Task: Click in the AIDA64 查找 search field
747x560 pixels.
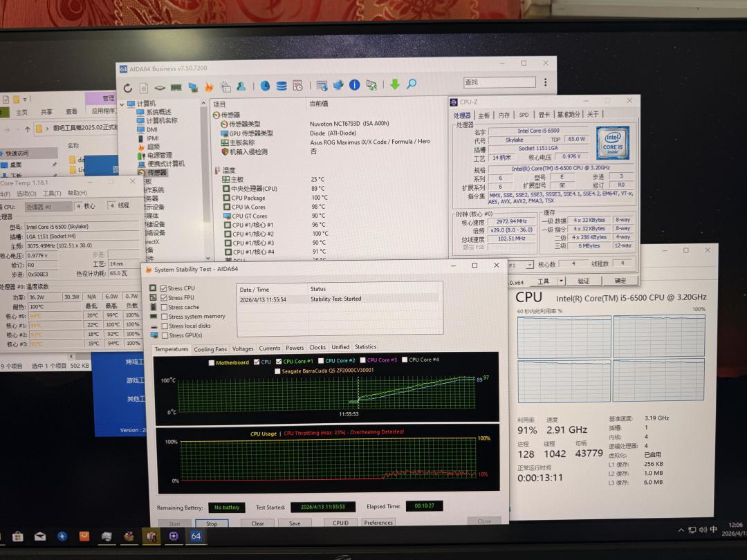Action: coord(499,82)
